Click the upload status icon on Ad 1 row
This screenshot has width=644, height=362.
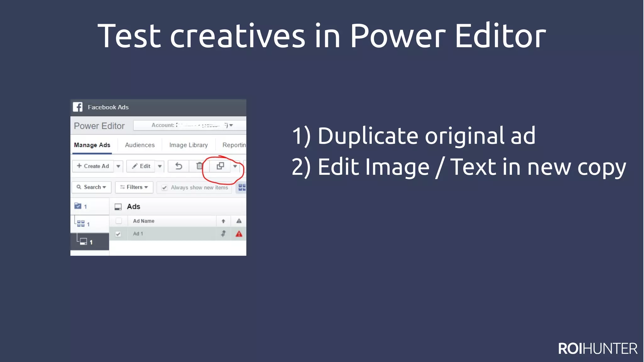[223, 233]
